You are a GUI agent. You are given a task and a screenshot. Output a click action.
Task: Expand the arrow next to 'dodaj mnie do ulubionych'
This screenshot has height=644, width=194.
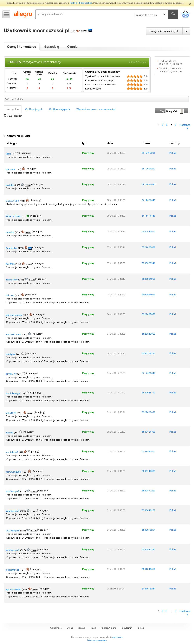(186, 31)
